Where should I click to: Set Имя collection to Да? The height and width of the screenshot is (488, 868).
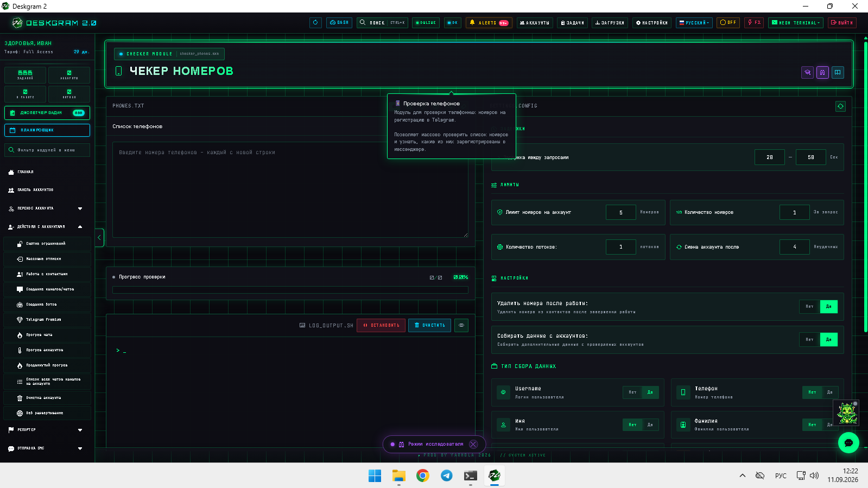(x=650, y=424)
